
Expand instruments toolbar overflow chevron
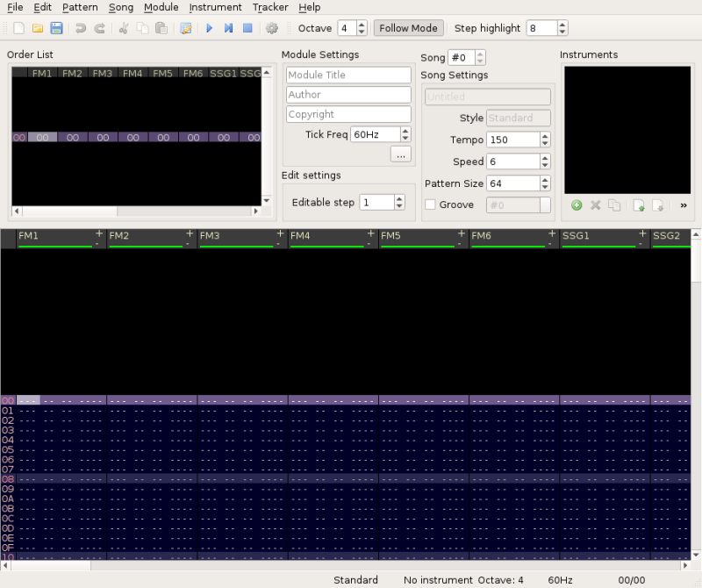(684, 205)
